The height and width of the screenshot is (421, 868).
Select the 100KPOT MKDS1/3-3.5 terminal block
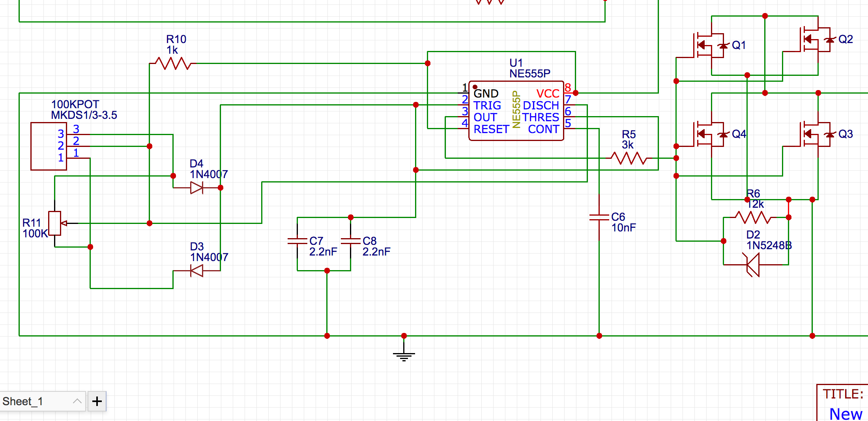point(48,146)
